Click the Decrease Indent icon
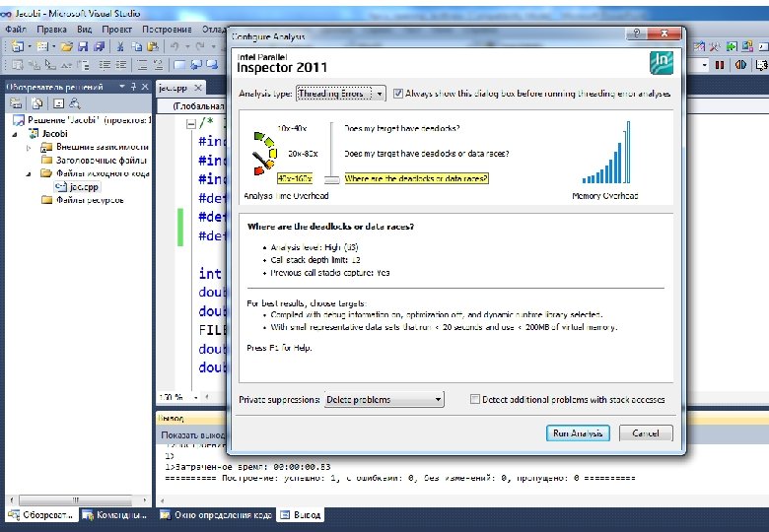This screenshot has height=532, width=769. tap(105, 65)
